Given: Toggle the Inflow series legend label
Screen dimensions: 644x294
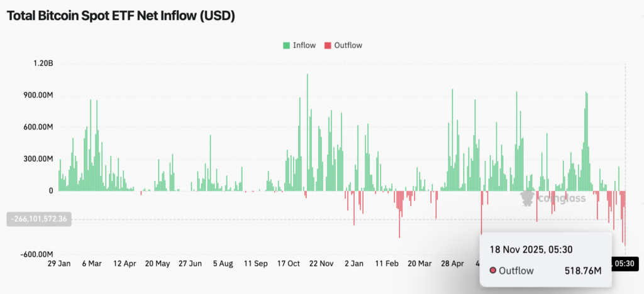Looking at the screenshot, I should coord(304,45).
